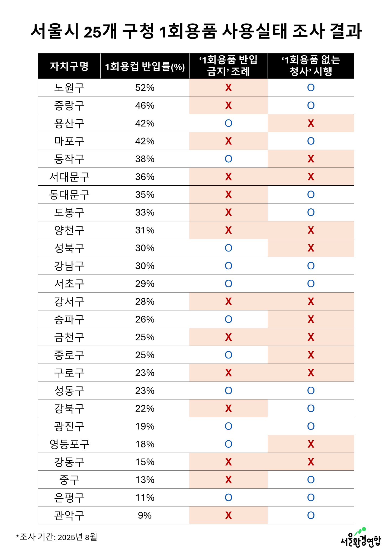The width and height of the screenshot is (392, 555).
Task: Click the red X in 서대문구 조례 column
Action: (x=229, y=177)
